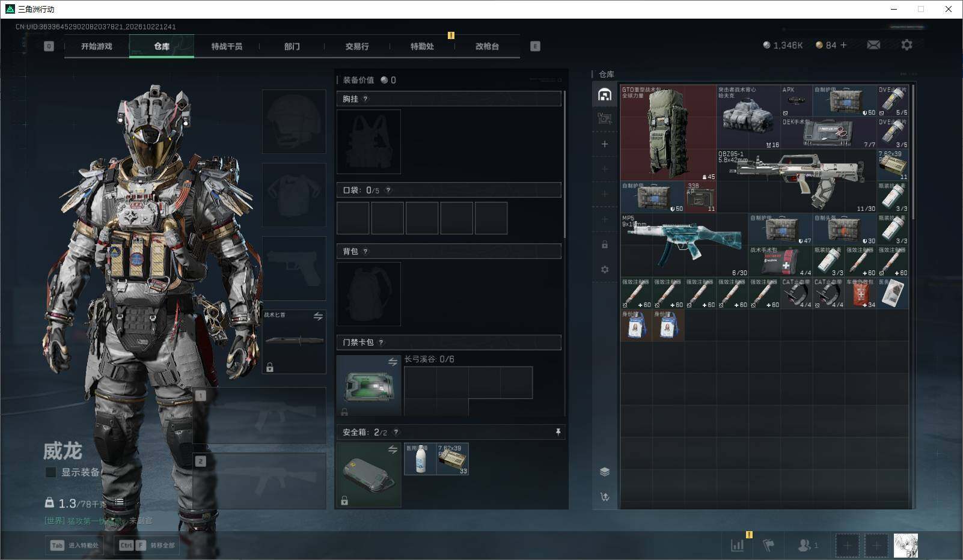963x560 pixels.
Task: Switch to the 特战干员 tab
Action: (227, 46)
